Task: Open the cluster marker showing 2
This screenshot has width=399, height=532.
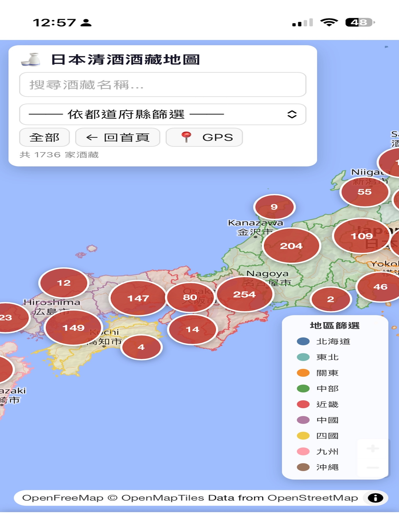Action: (x=331, y=299)
